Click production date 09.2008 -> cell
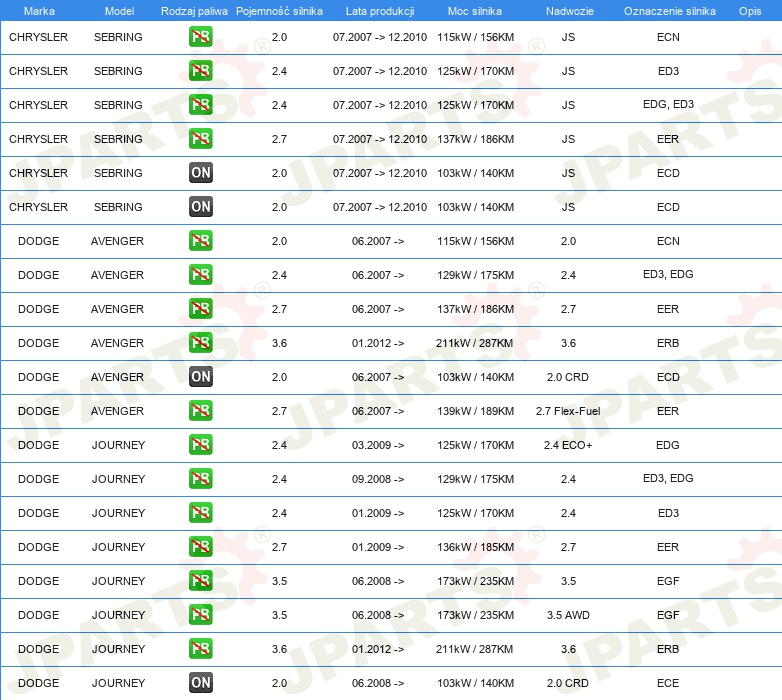The image size is (782, 700). point(378,479)
